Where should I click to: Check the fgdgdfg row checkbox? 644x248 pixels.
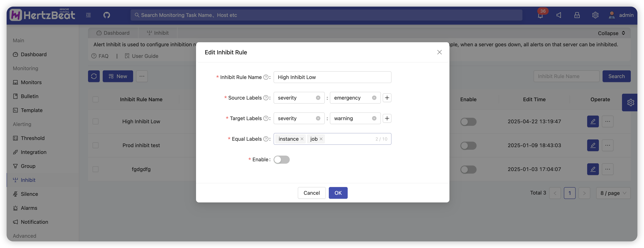tap(96, 169)
